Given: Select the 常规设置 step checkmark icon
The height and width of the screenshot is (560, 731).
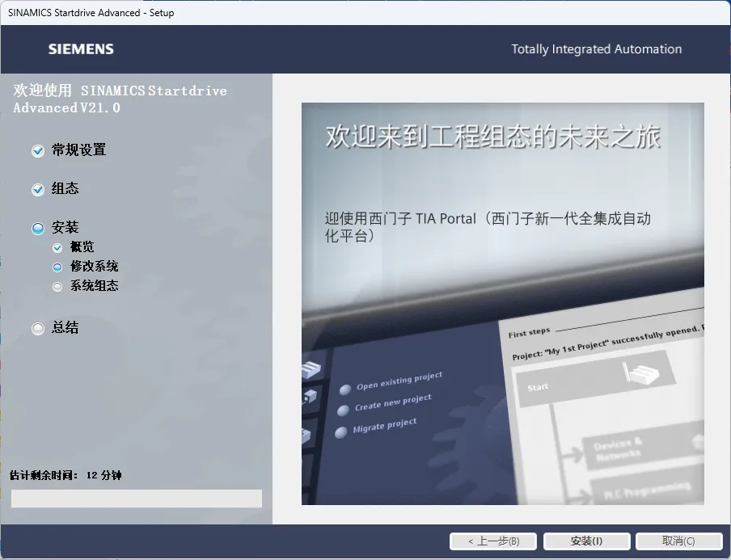Looking at the screenshot, I should [x=38, y=151].
